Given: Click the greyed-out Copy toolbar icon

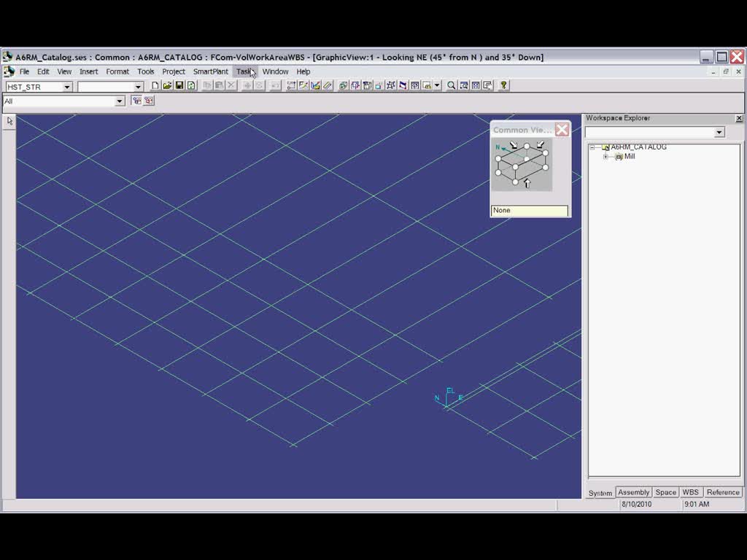Looking at the screenshot, I should [x=207, y=86].
